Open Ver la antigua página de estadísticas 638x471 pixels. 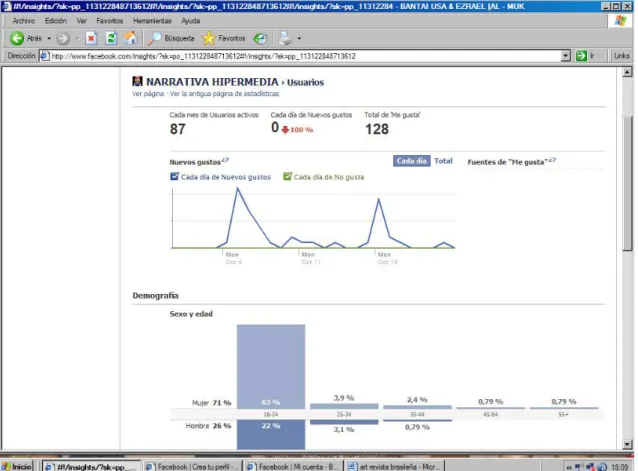tap(225, 94)
